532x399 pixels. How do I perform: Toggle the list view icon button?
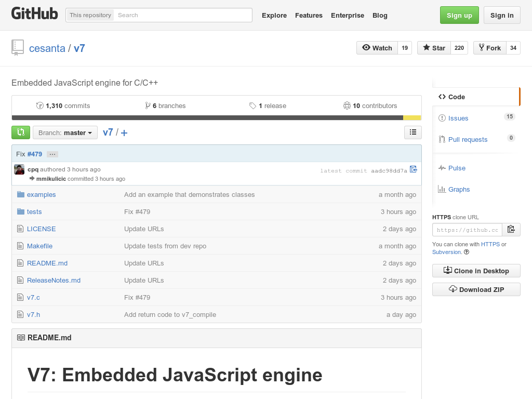(x=413, y=132)
